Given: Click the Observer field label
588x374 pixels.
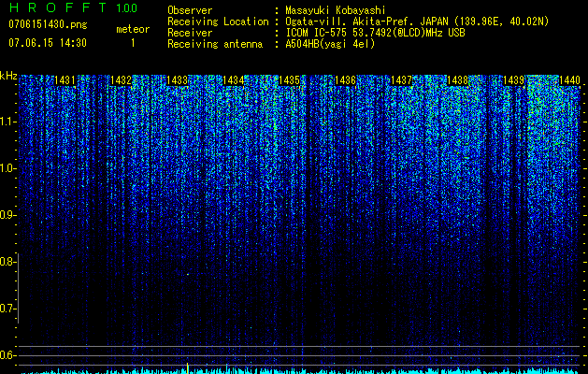Looking at the screenshot, I should coord(190,10).
